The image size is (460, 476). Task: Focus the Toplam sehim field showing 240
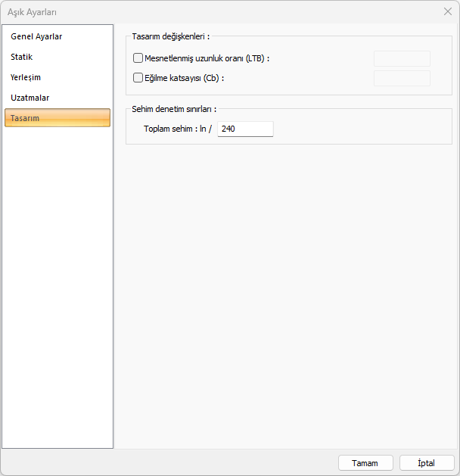[x=245, y=129]
